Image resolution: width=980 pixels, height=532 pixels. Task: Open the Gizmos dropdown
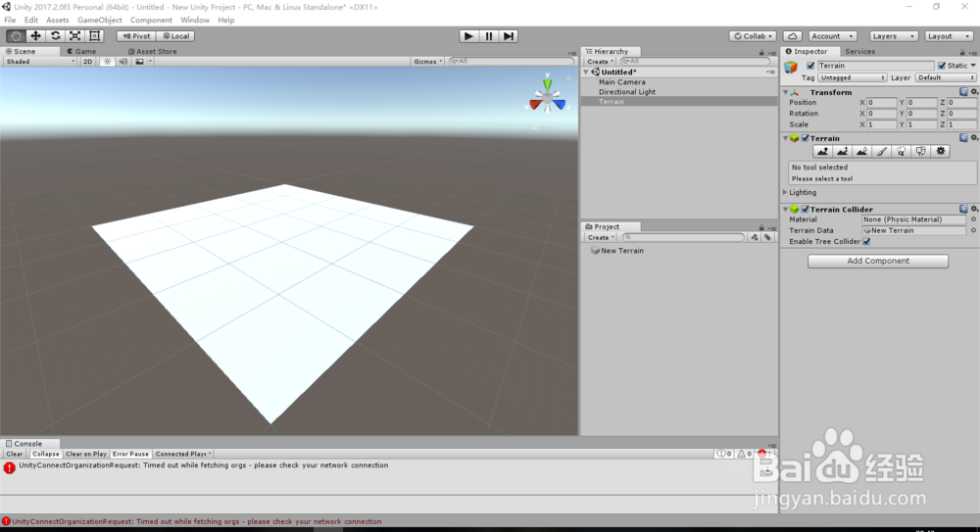point(427,62)
